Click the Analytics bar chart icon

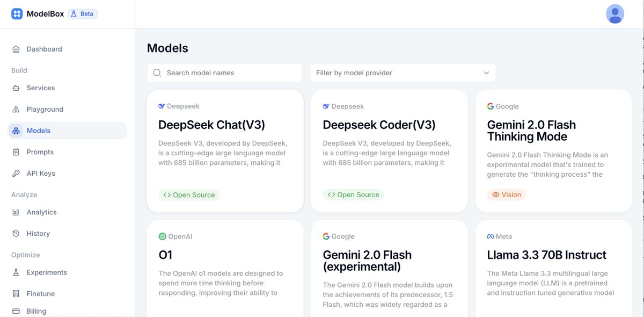pos(16,212)
